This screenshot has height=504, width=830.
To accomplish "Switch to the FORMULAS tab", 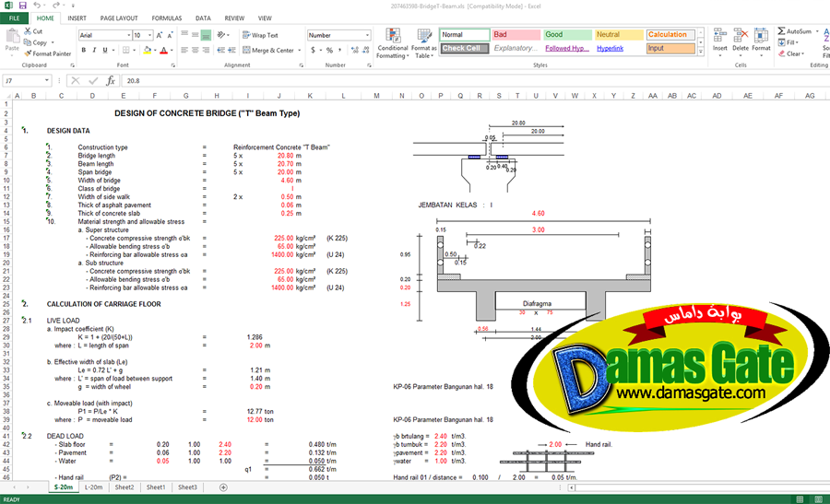I will tap(167, 18).
